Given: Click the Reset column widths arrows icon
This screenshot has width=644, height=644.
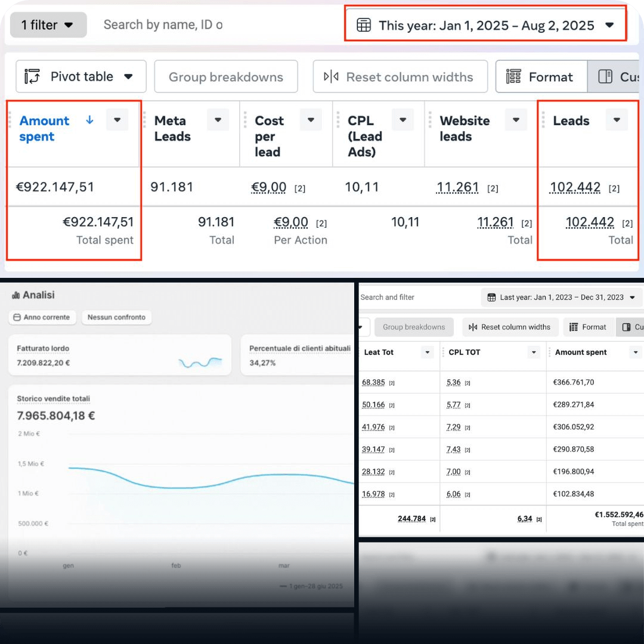Looking at the screenshot, I should pos(331,77).
